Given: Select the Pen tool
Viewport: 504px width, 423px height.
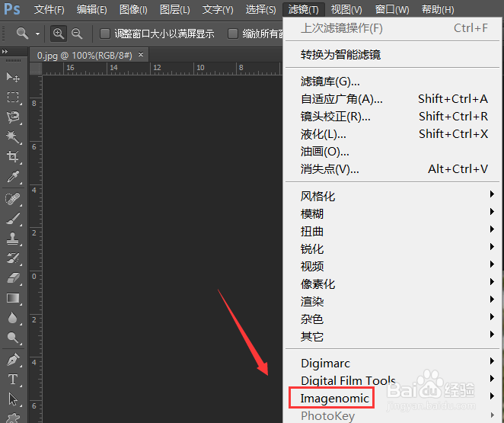Looking at the screenshot, I should [x=13, y=360].
